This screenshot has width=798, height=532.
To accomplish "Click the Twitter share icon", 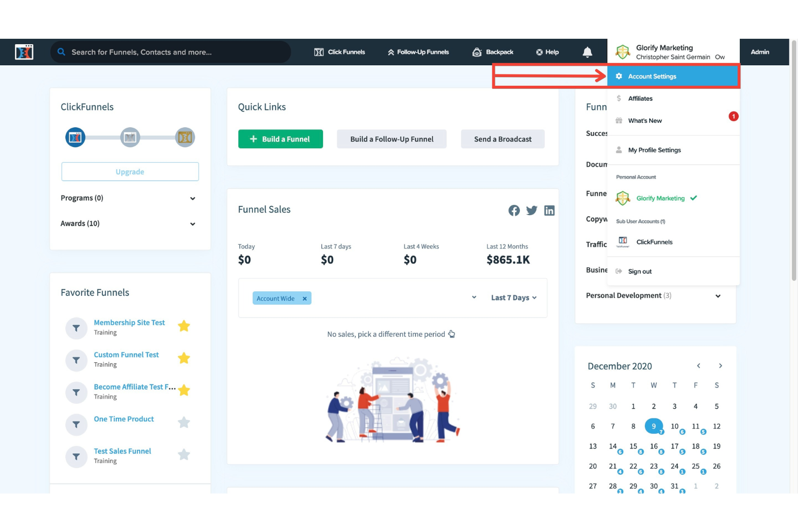I will point(532,210).
